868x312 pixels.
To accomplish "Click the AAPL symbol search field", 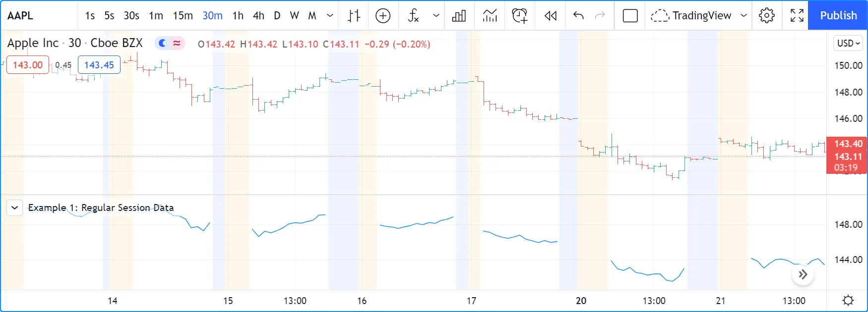I will [x=21, y=16].
